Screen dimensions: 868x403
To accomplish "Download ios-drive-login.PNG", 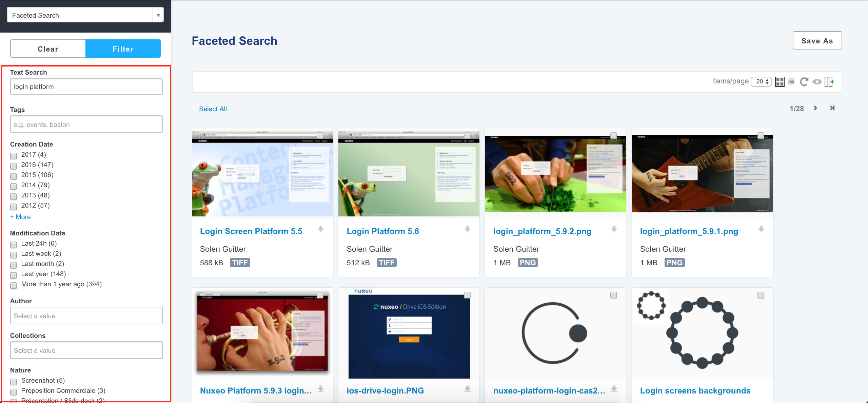I will click(x=468, y=389).
